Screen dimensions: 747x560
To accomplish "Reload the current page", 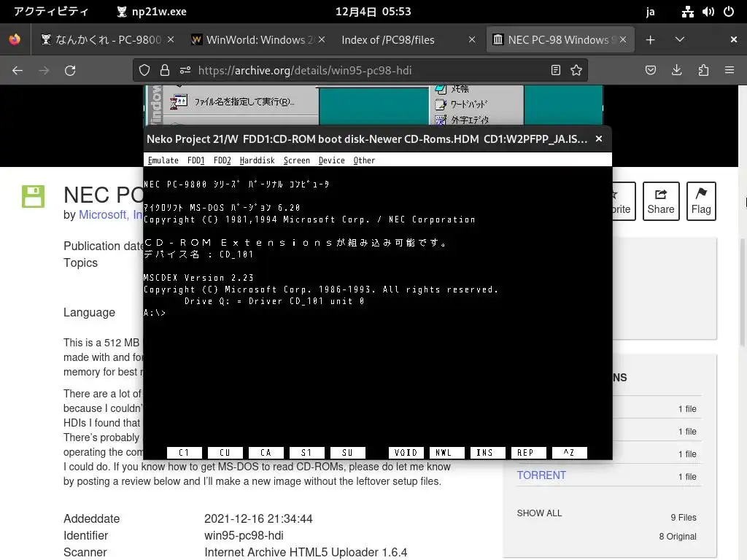I will pos(70,71).
